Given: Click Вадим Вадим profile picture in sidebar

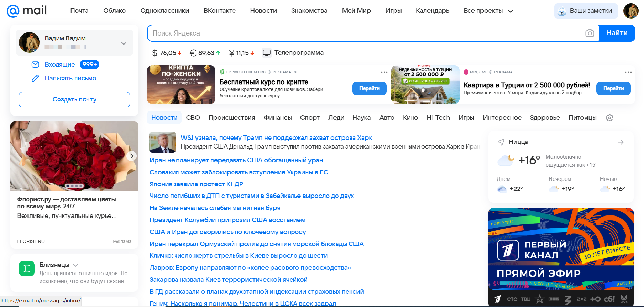Looking at the screenshot, I should 29,43.
